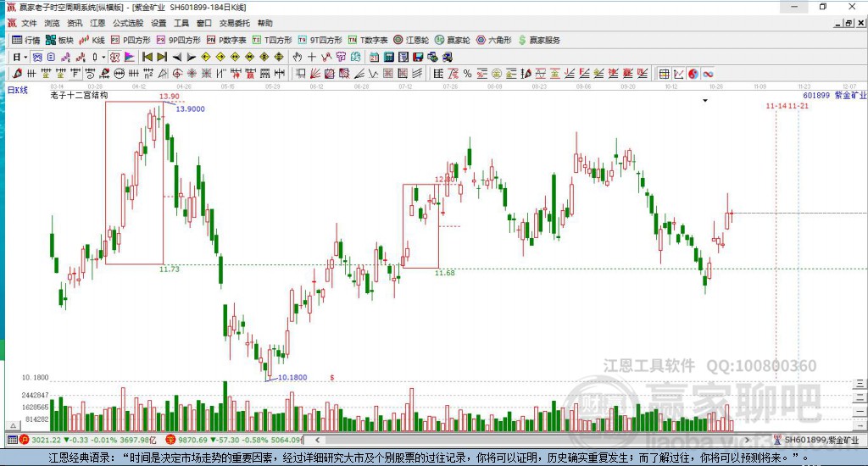The image size is (868, 466).
Task: Click the Shanghai index 3021.22 status entry
Action: tap(88, 440)
